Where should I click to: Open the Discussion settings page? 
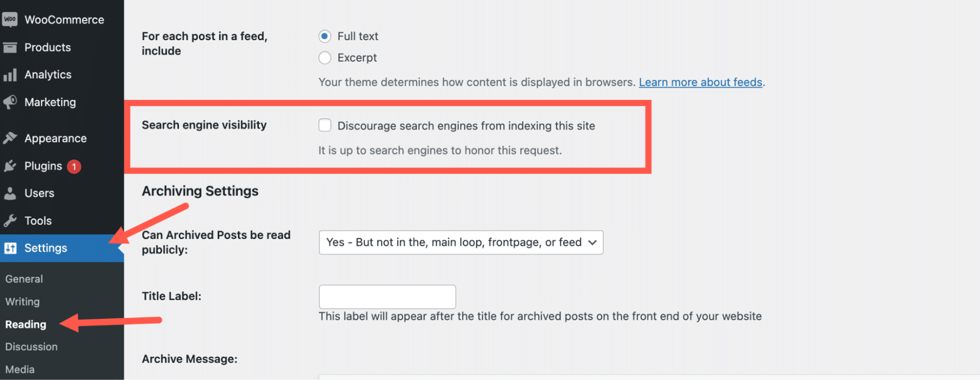point(31,347)
